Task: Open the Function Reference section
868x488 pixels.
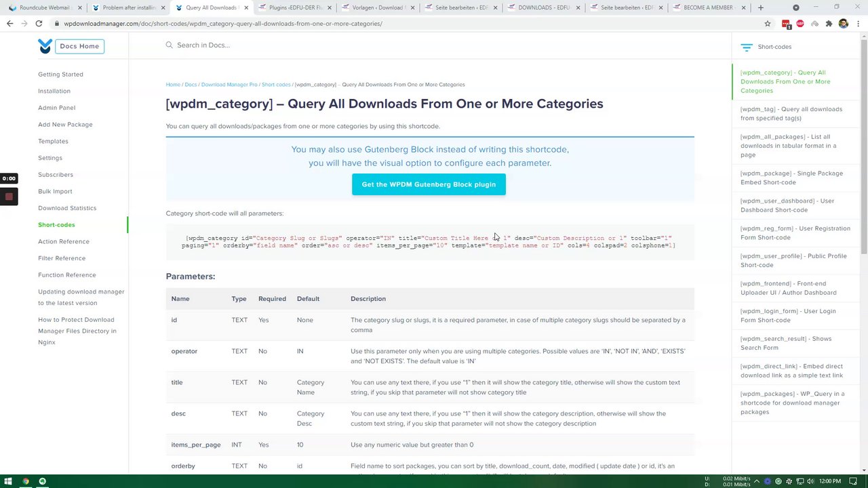Action: (67, 274)
